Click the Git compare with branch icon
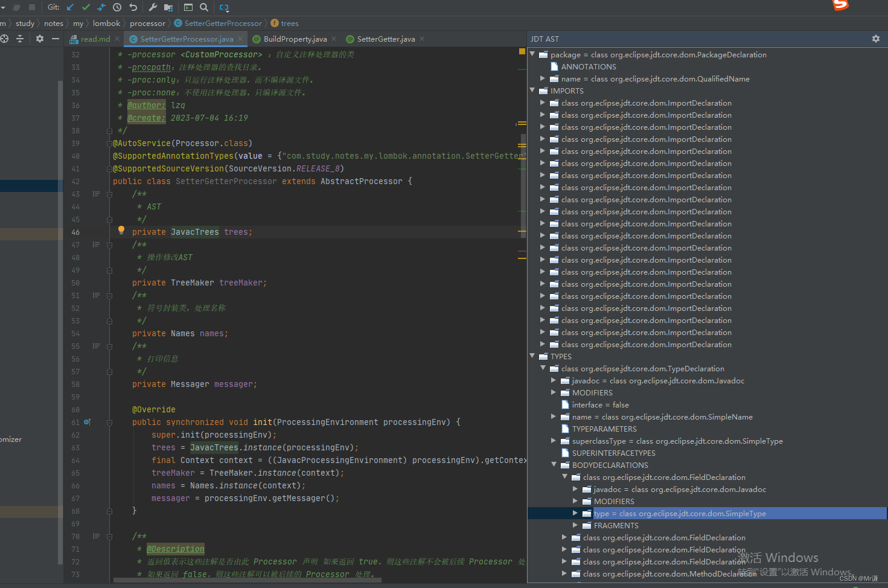888x588 pixels. point(101,7)
